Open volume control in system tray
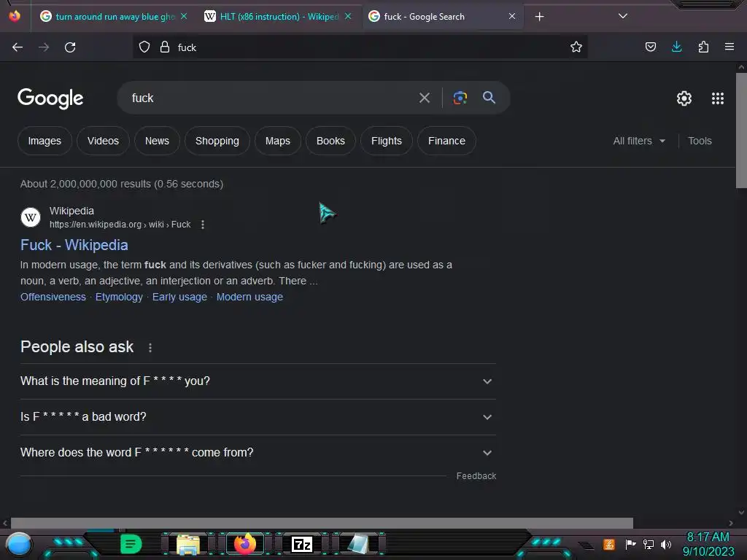The image size is (747, 560). (666, 544)
